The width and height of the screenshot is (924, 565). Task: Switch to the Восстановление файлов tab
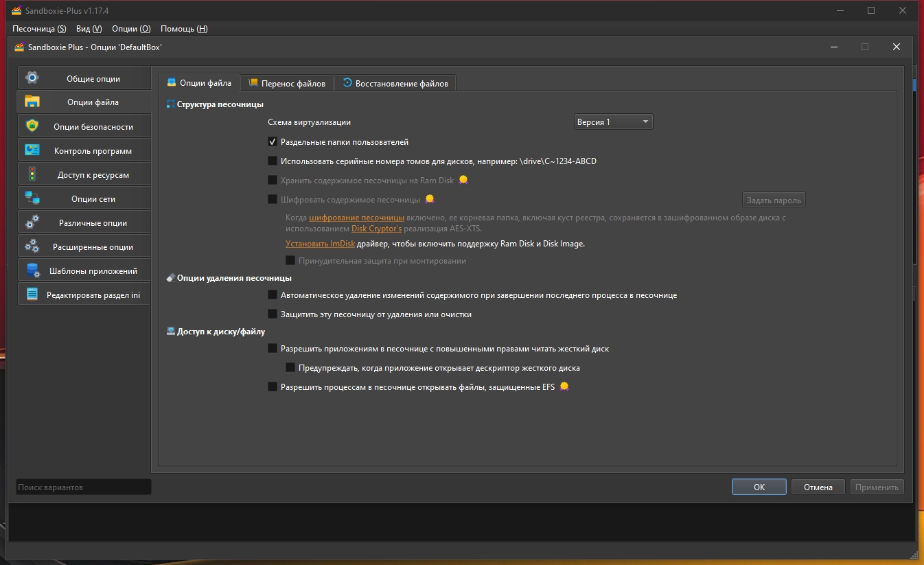point(395,83)
